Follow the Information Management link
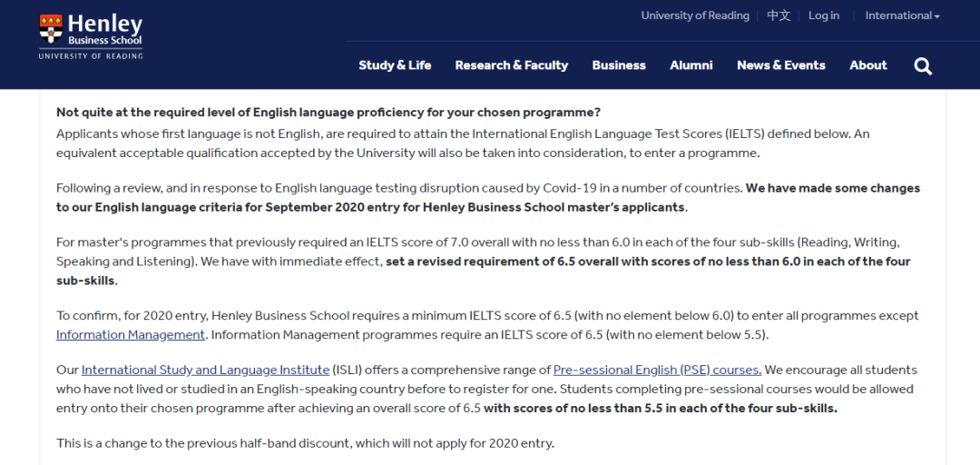The height and width of the screenshot is (465, 980). pyautogui.click(x=130, y=335)
